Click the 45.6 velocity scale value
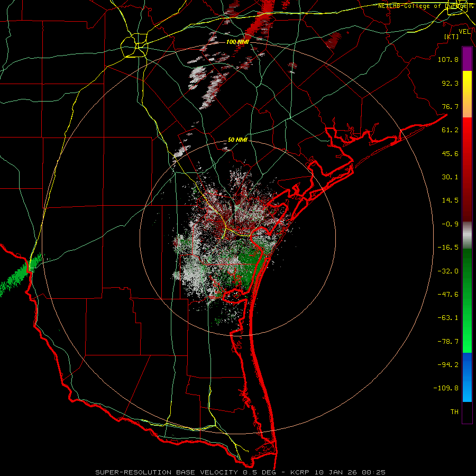 click(450, 153)
